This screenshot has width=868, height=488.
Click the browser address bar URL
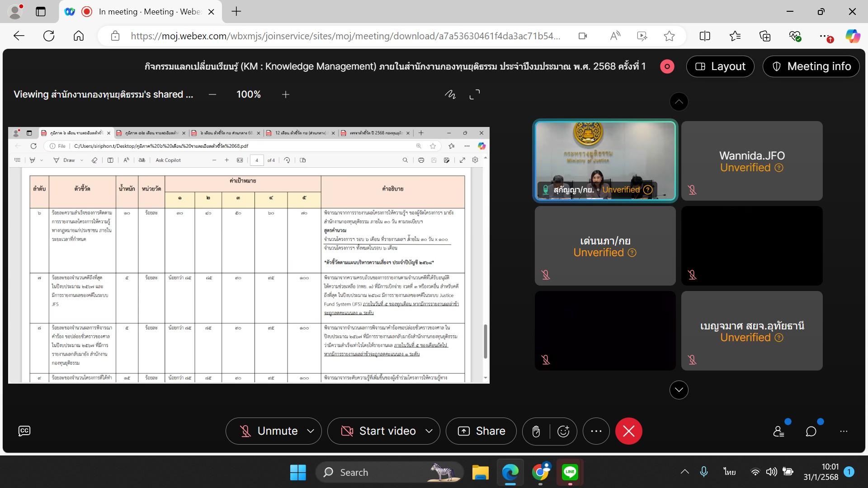click(345, 36)
